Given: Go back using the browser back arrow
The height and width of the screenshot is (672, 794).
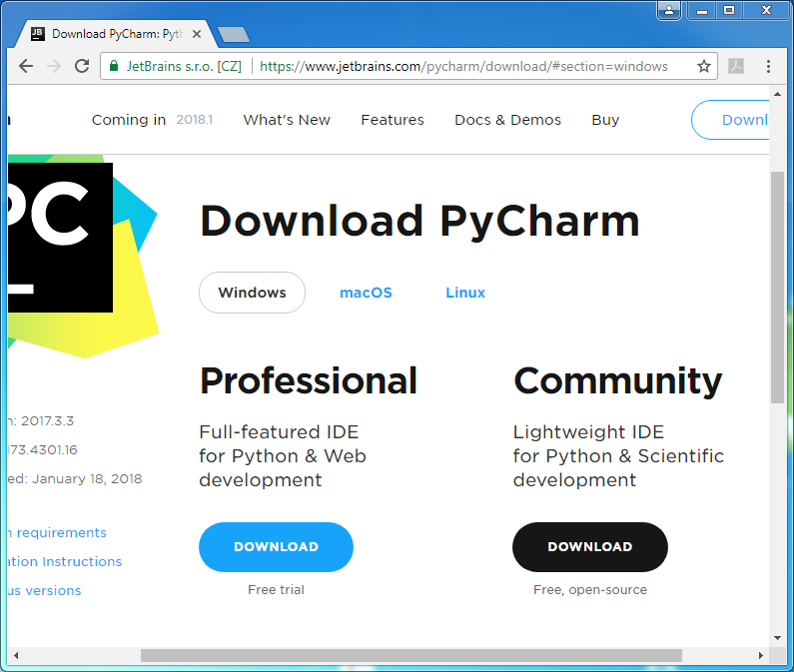Looking at the screenshot, I should click(x=26, y=66).
